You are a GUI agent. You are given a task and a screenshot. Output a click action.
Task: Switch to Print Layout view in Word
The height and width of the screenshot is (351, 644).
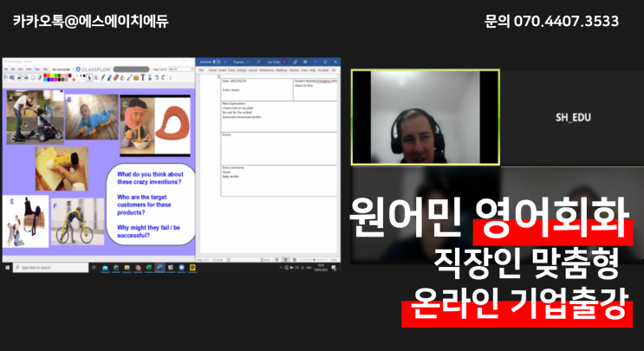click(286, 259)
